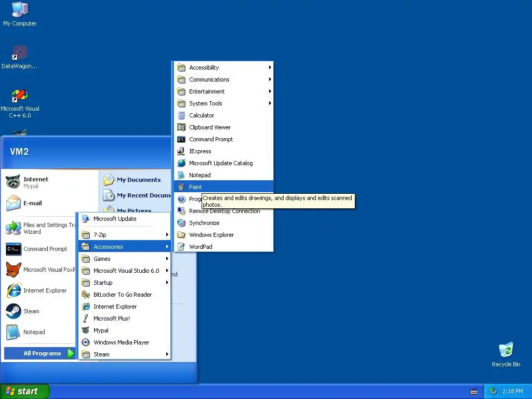This screenshot has width=532, height=399.
Task: Click the All Programs button
Action: [39, 353]
